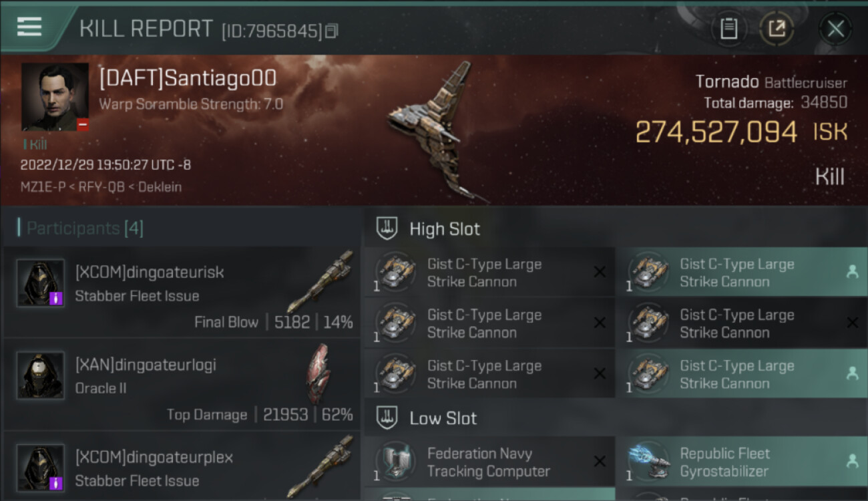The width and height of the screenshot is (868, 501).
Task: Click Federation Navy Tracking Computer item
Action: pyautogui.click(x=489, y=462)
